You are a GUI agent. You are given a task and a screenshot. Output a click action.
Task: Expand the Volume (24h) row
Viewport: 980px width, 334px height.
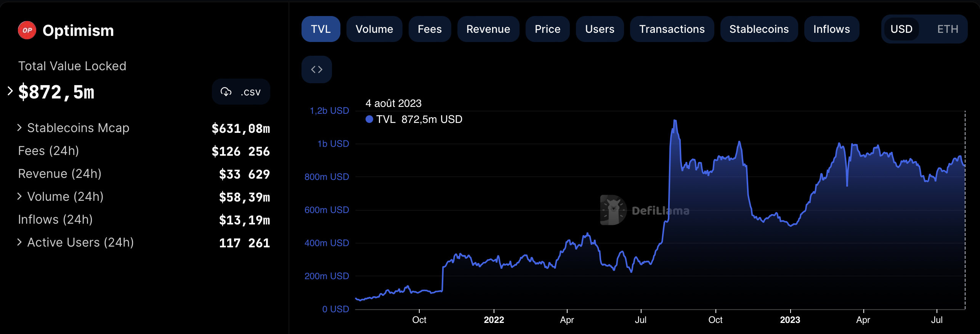pos(19,197)
